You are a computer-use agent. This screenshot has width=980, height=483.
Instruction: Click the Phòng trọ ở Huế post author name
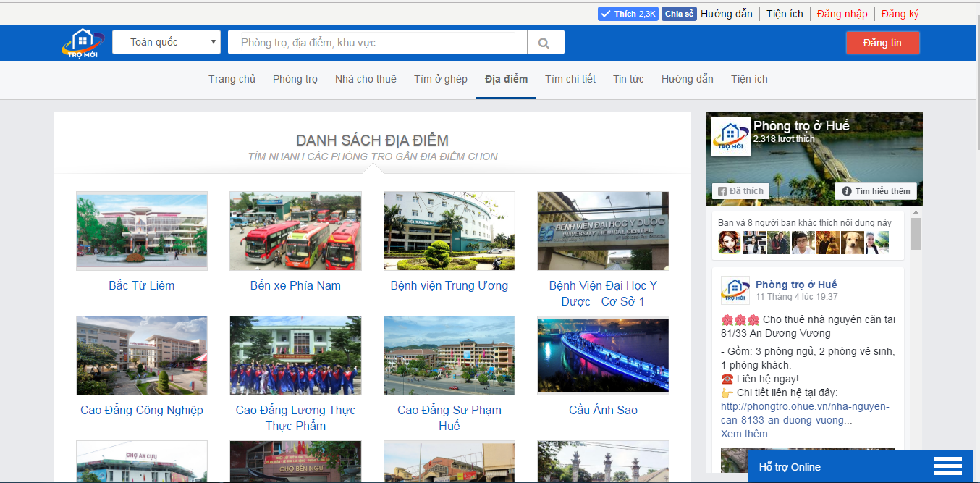[x=796, y=285]
